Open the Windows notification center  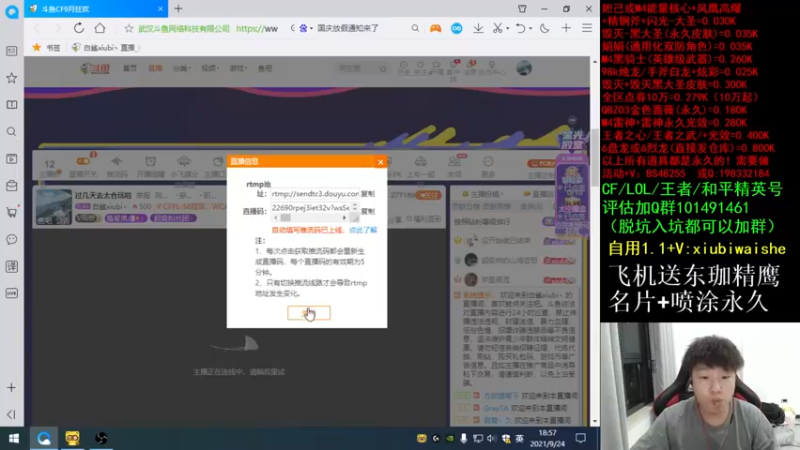click(581, 438)
